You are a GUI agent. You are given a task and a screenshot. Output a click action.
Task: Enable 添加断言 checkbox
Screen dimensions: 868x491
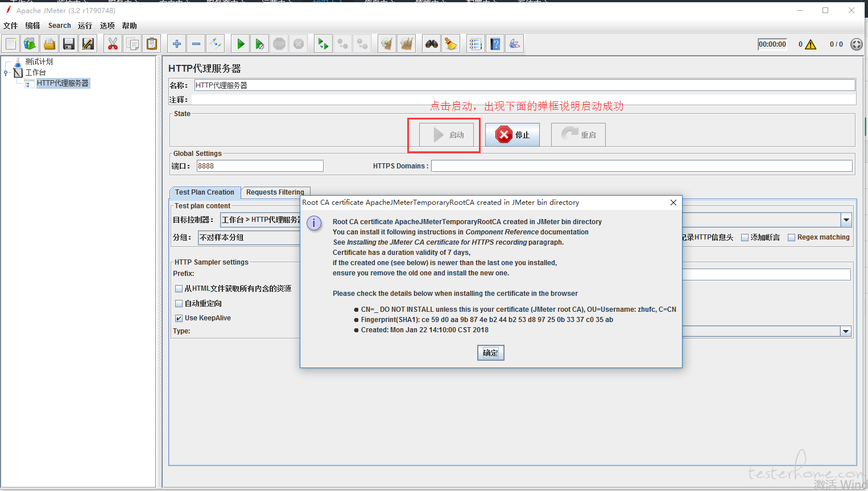(x=745, y=237)
